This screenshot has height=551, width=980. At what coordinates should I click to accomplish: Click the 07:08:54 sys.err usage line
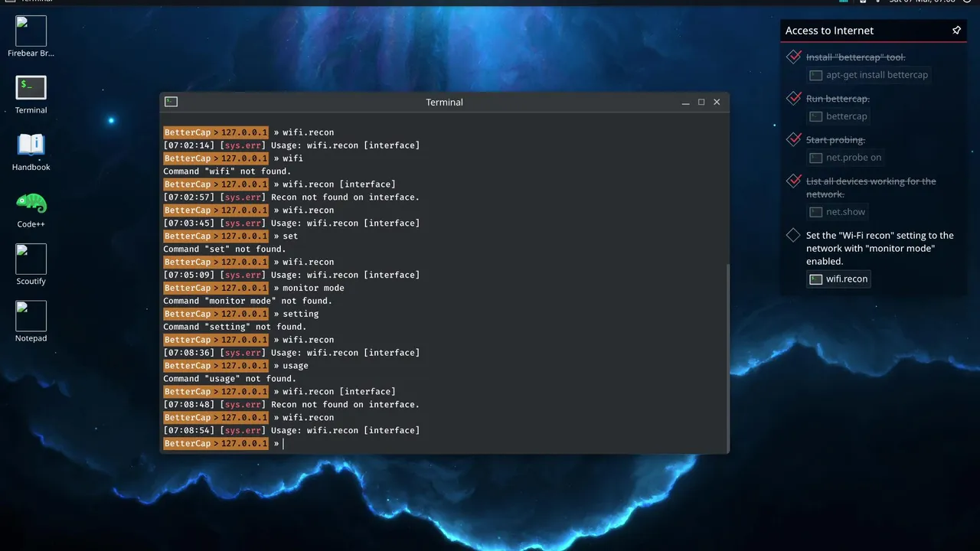pyautogui.click(x=292, y=431)
